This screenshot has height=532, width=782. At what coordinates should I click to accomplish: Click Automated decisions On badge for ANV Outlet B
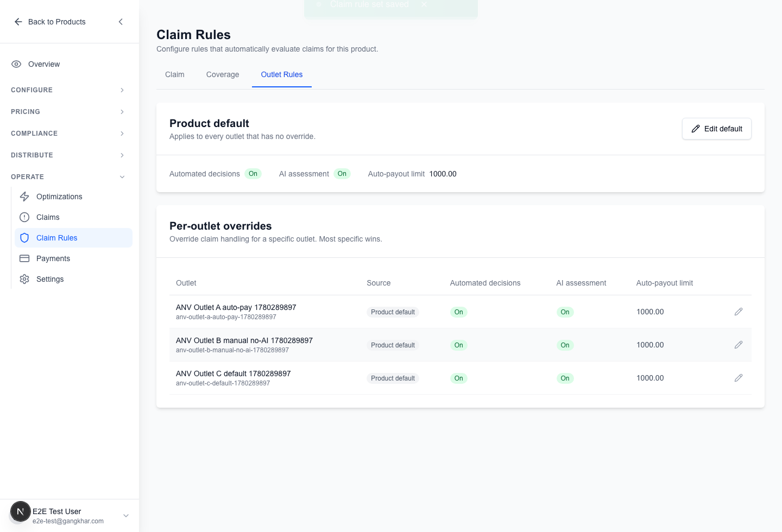tap(459, 345)
